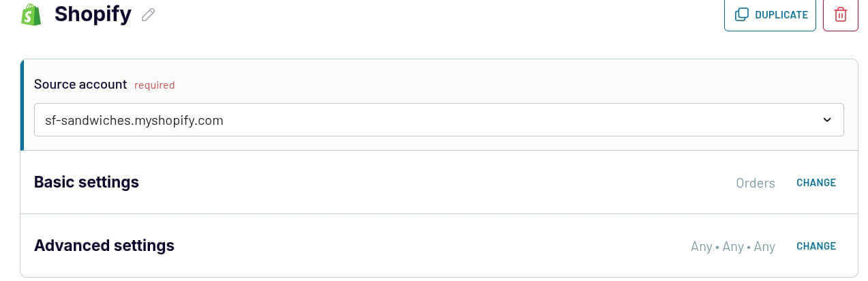Click the Source account label

pos(80,85)
